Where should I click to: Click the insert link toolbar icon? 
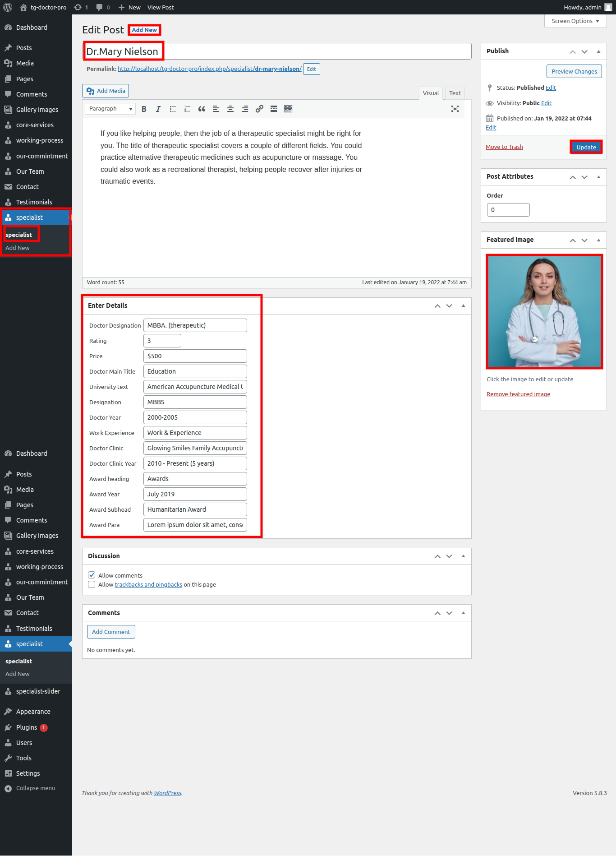[259, 109]
